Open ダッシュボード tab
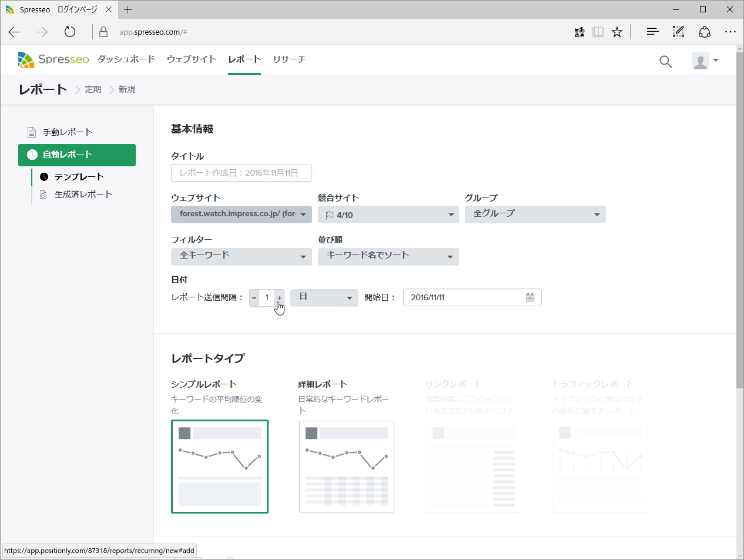 (x=126, y=59)
